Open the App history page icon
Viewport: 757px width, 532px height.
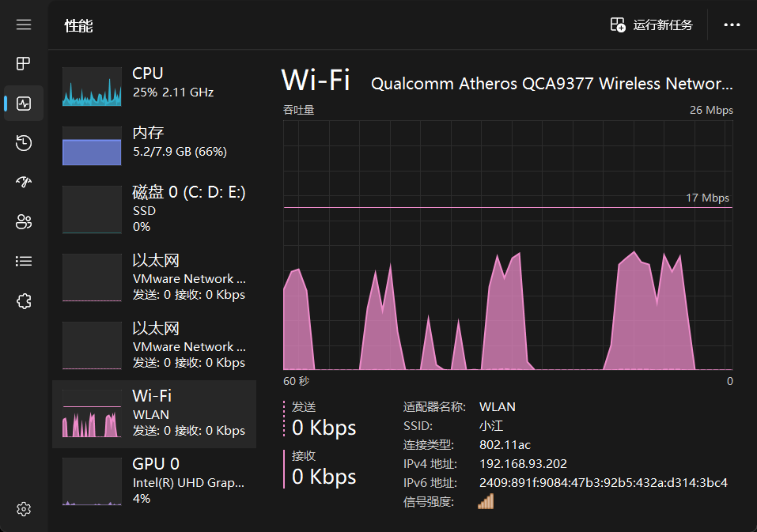[x=24, y=143]
